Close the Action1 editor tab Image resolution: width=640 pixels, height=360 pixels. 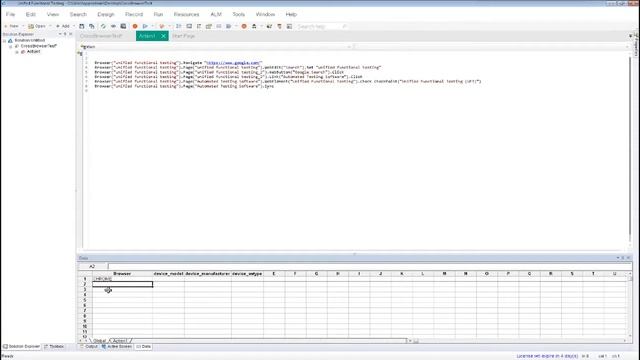click(x=163, y=36)
